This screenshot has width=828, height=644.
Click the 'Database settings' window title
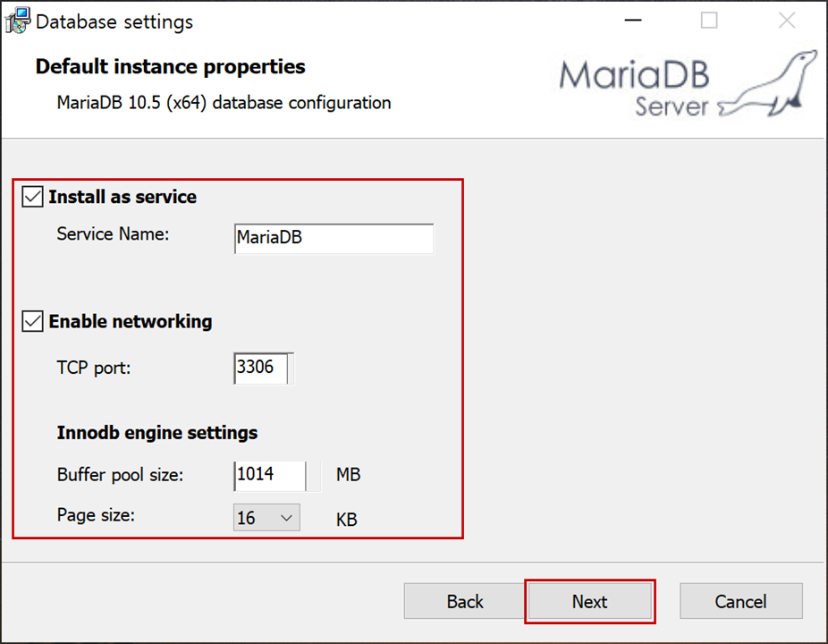pyautogui.click(x=114, y=22)
